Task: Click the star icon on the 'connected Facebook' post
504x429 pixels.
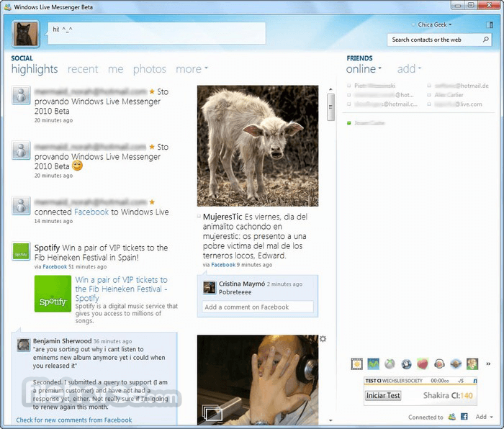Action: [x=152, y=202]
